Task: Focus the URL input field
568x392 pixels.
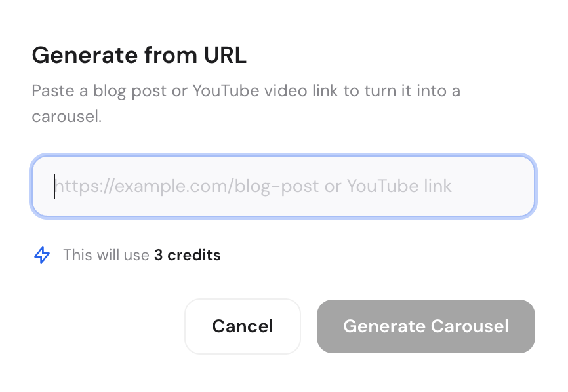Action: 283,186
